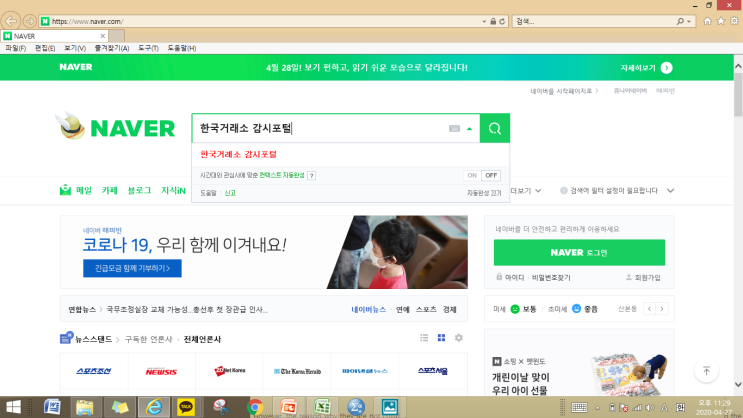This screenshot has height=418, width=743.
Task: Open 스포츠서울 press logo
Action: point(433,371)
